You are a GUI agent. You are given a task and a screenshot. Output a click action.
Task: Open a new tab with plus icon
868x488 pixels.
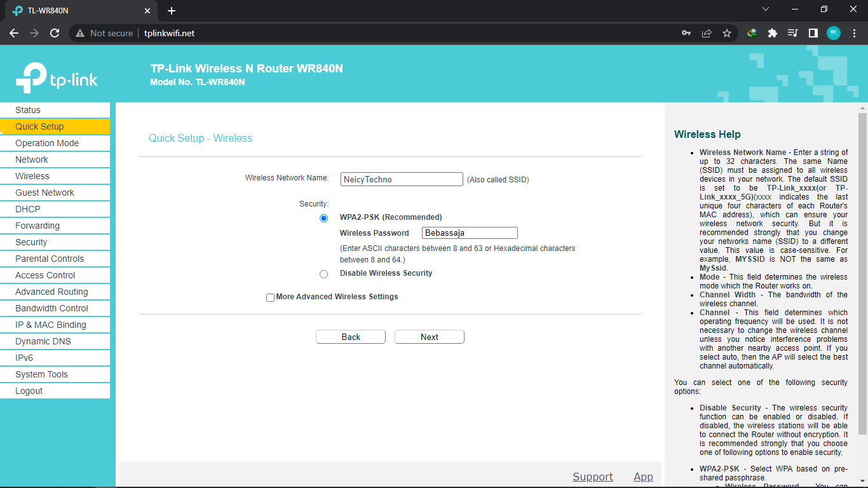[172, 11]
